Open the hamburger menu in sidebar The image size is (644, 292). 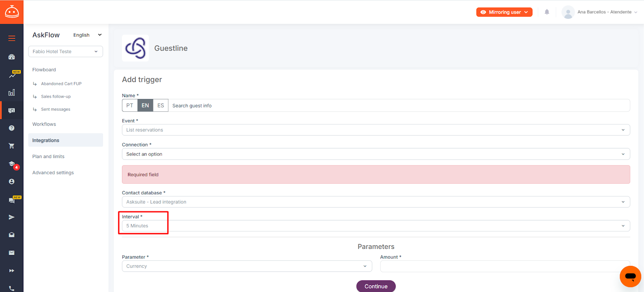12,38
